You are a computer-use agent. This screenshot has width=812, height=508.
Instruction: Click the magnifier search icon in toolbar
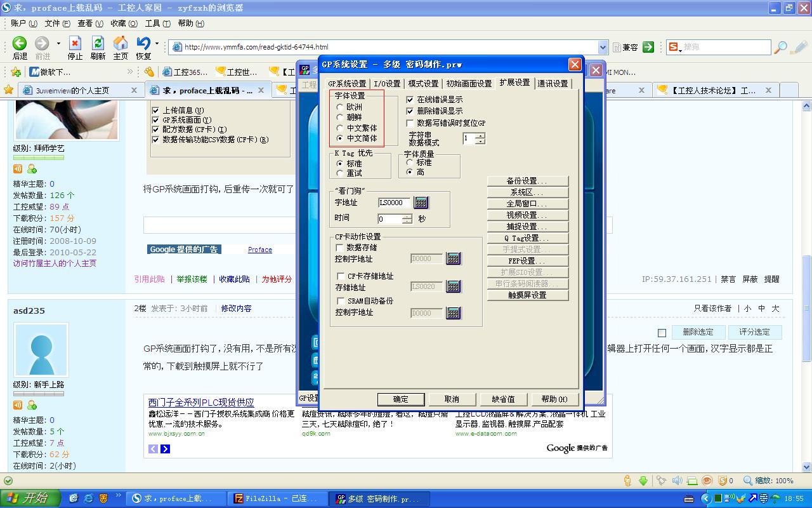781,47
